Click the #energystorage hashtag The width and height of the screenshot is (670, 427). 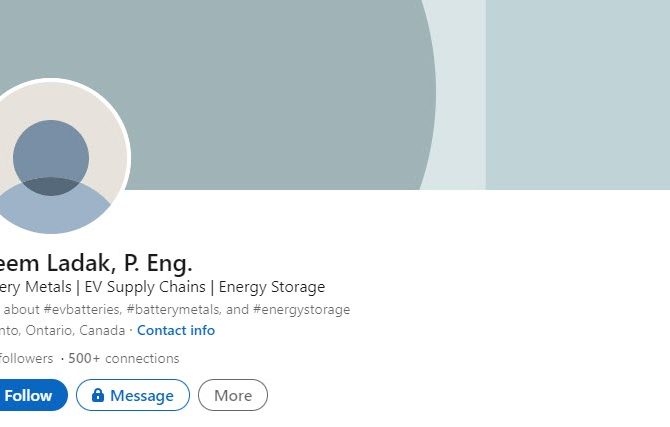coord(301,309)
